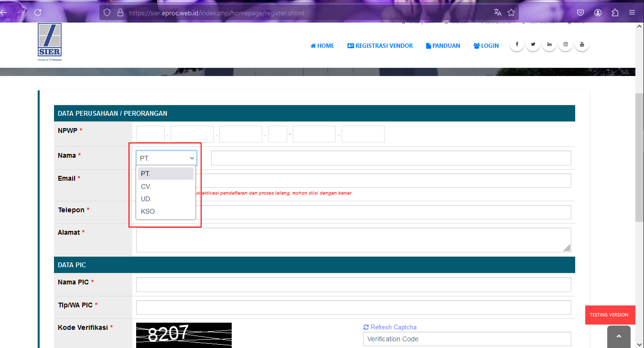
Task: Focus the second NPWP digit box
Action: (192, 134)
